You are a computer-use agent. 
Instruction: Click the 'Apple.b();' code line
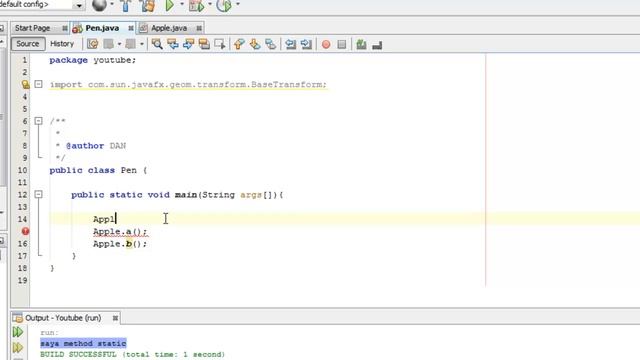(120, 244)
